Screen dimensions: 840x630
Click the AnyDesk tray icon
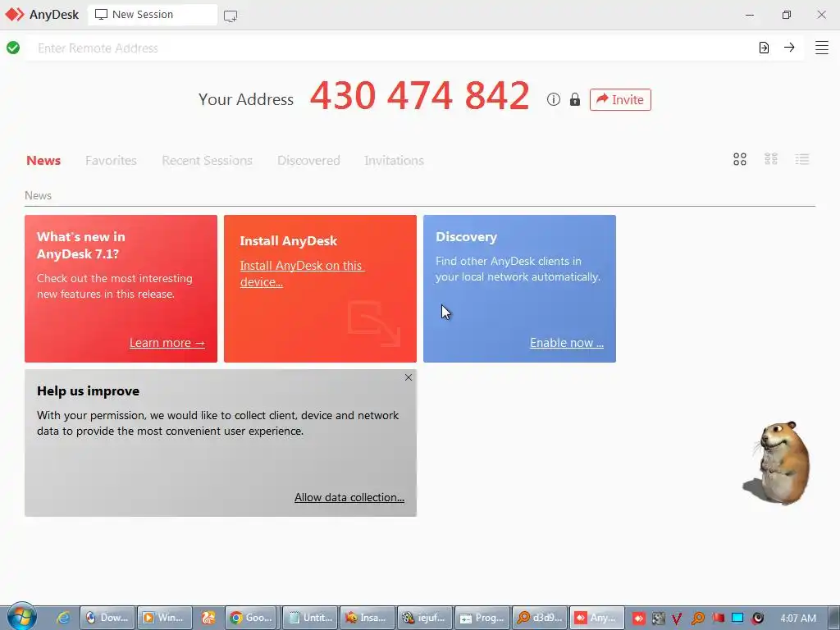pyautogui.click(x=638, y=619)
